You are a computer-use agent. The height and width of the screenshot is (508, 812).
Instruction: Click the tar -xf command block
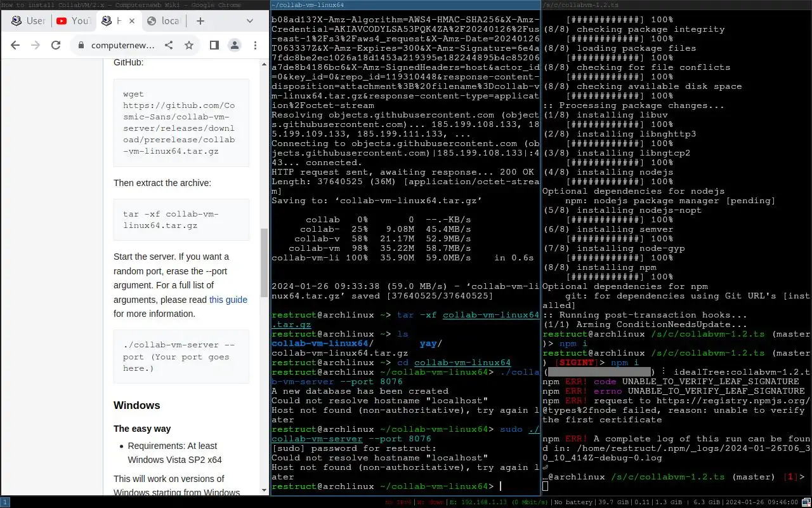pyautogui.click(x=181, y=220)
